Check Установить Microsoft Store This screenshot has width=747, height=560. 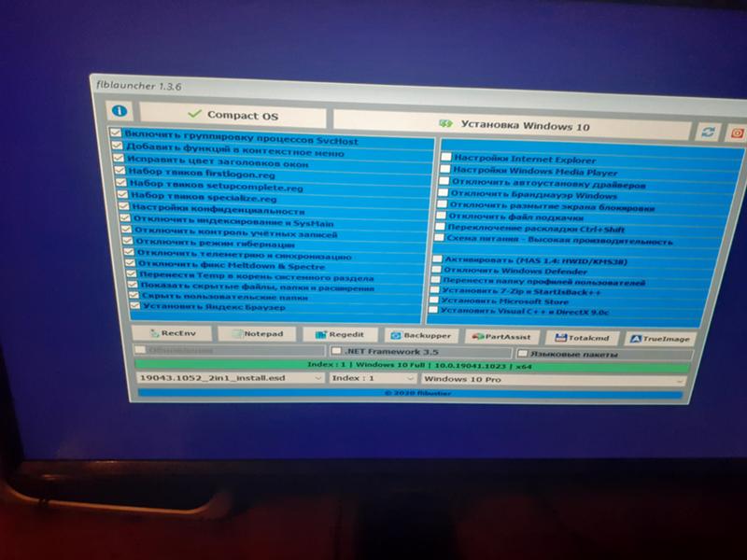pos(433,300)
